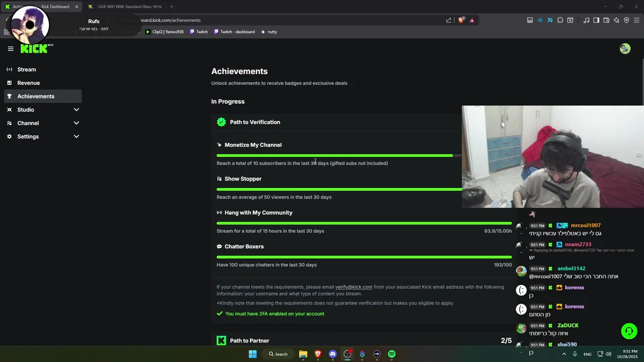
Task: Switch to the WiFi With Standard Glass tab
Action: point(125,7)
